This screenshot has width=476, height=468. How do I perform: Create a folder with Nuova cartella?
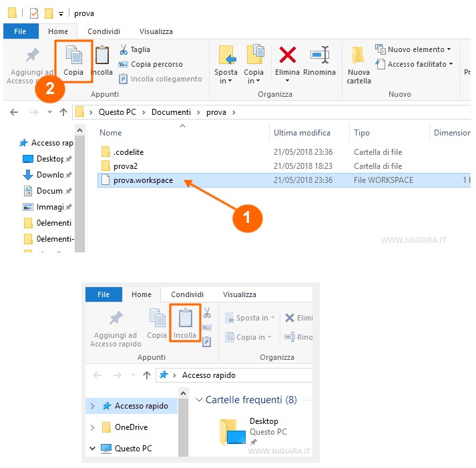(x=359, y=63)
